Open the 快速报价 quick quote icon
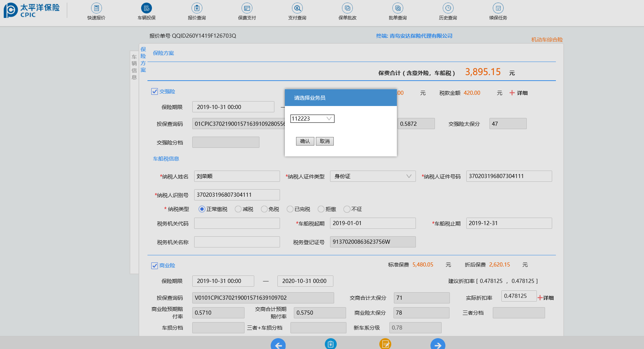 click(96, 9)
